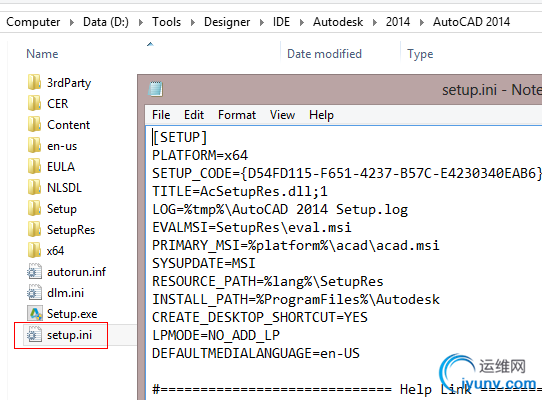Viewport: 542px width, 400px height.
Task: Click the autorun.inf file icon
Action: [35, 272]
